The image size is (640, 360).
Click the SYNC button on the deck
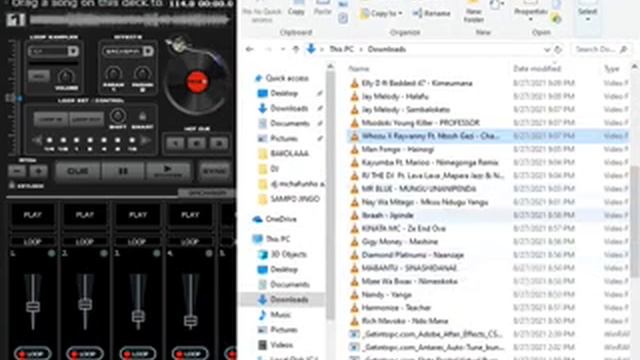click(x=214, y=171)
